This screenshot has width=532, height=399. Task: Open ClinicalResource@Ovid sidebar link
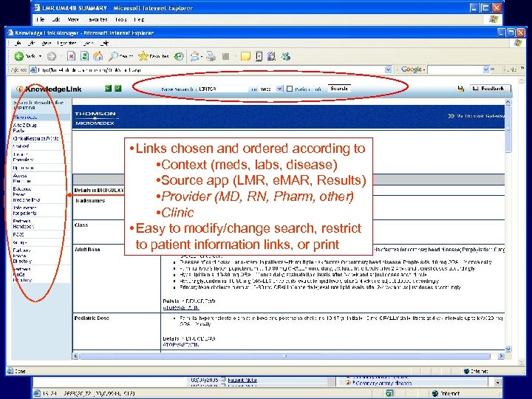36,138
